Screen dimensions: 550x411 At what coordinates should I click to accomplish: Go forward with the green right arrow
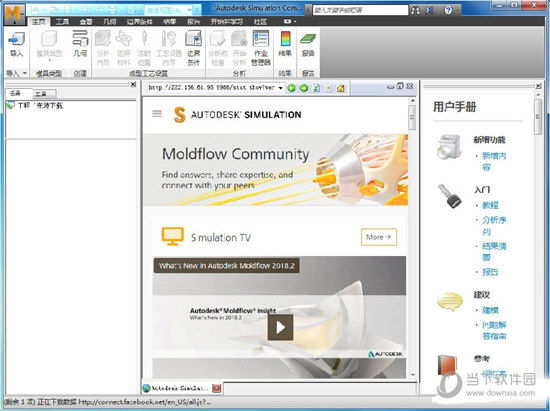point(304,88)
